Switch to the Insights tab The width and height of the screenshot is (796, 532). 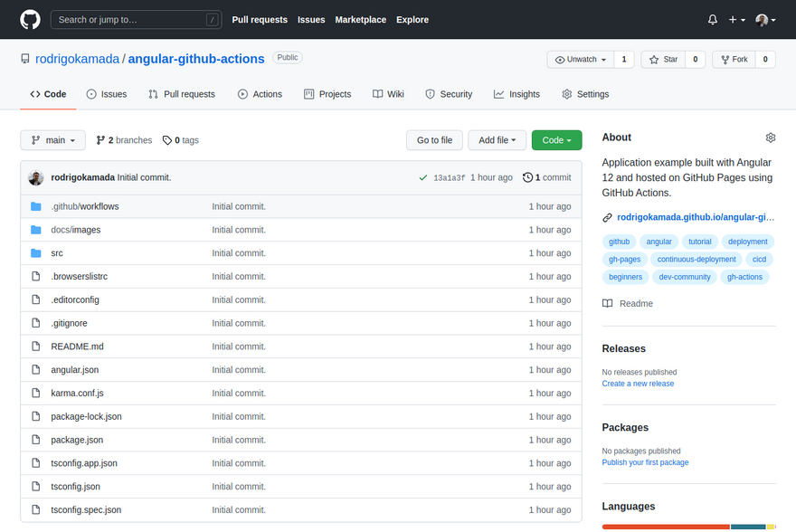click(516, 94)
